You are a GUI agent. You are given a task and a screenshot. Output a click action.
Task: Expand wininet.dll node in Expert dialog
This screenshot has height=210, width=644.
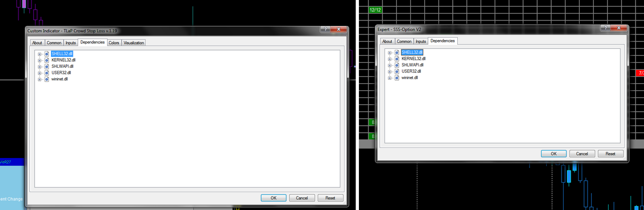point(389,78)
